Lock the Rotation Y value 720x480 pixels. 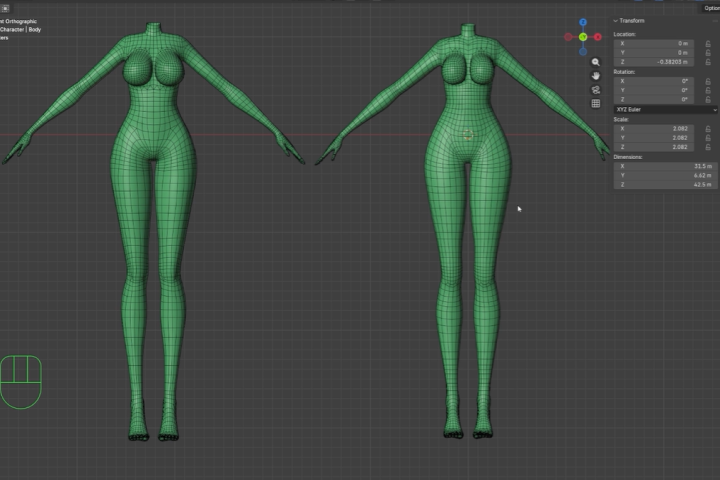708,90
